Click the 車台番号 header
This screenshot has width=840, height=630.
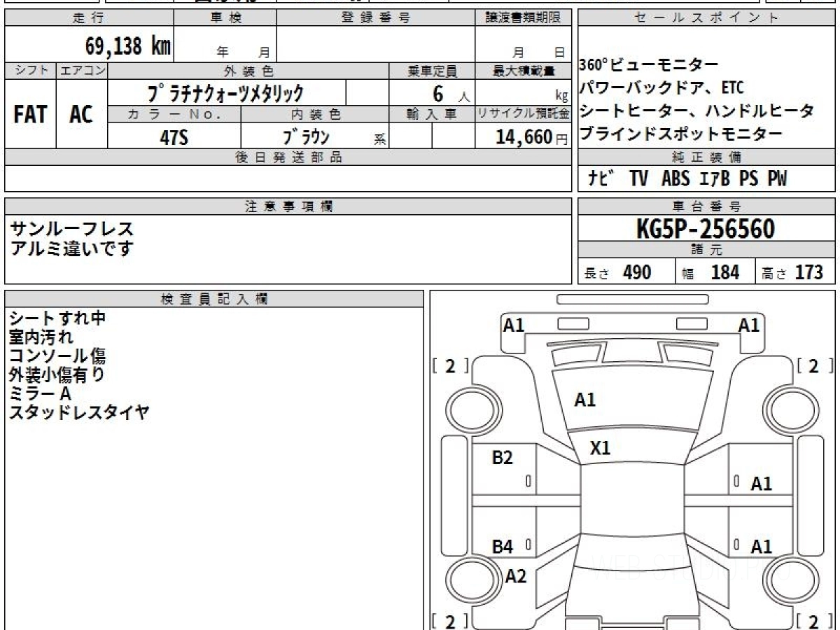[706, 206]
